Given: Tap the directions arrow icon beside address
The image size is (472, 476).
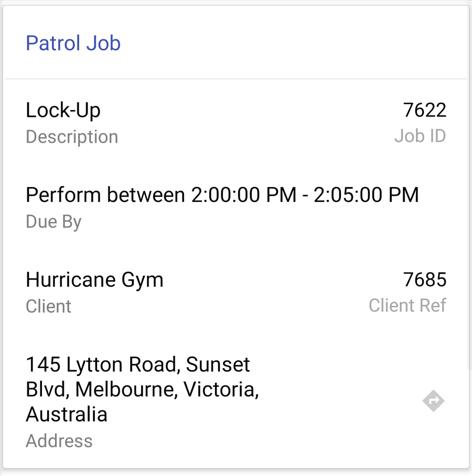Looking at the screenshot, I should click(x=433, y=401).
